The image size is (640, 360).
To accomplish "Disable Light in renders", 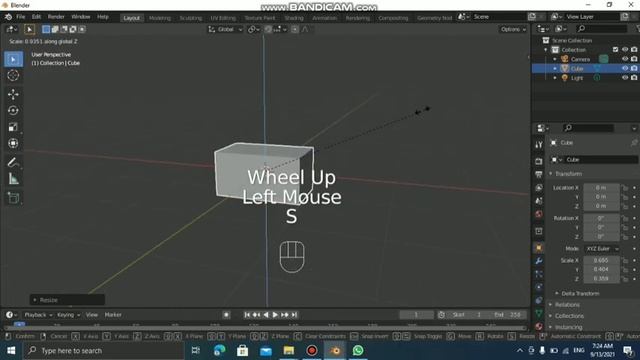I will coord(634,78).
